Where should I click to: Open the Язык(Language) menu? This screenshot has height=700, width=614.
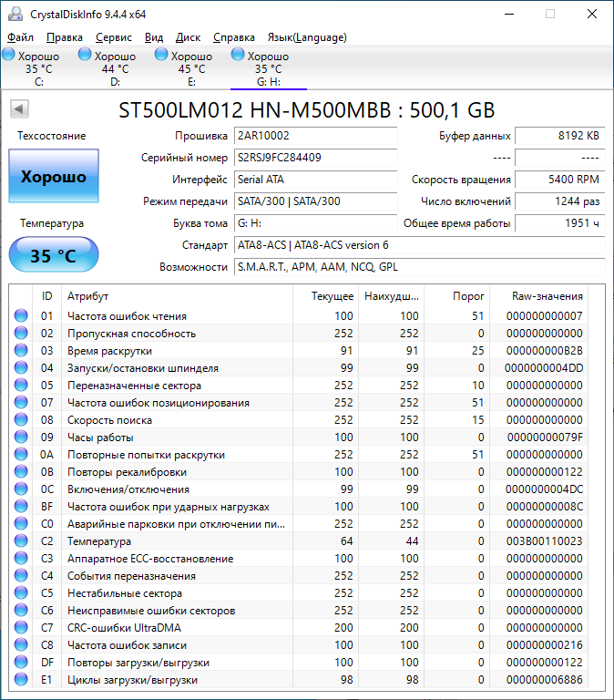307,37
